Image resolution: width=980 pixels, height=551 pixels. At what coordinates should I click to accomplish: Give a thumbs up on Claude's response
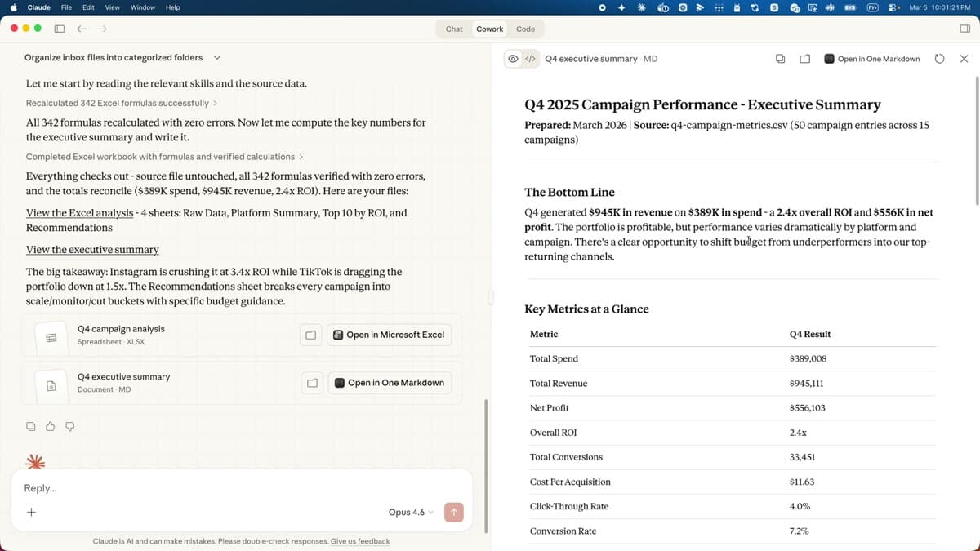pyautogui.click(x=50, y=426)
